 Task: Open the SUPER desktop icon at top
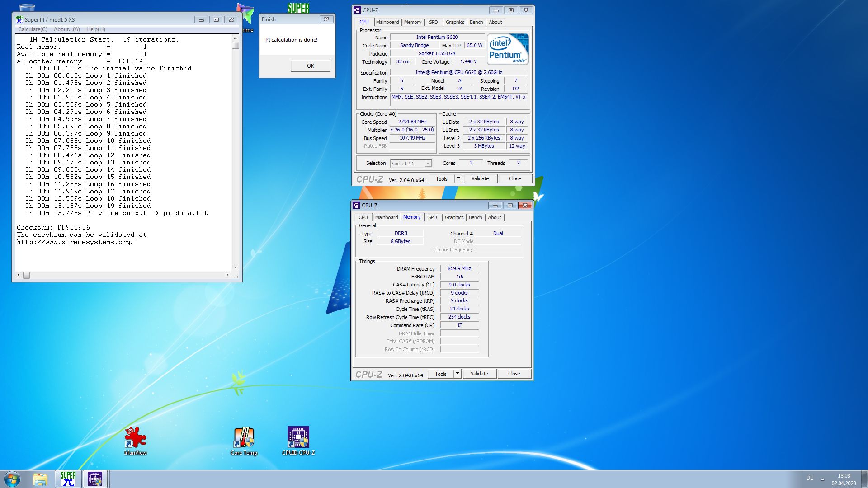click(x=298, y=8)
